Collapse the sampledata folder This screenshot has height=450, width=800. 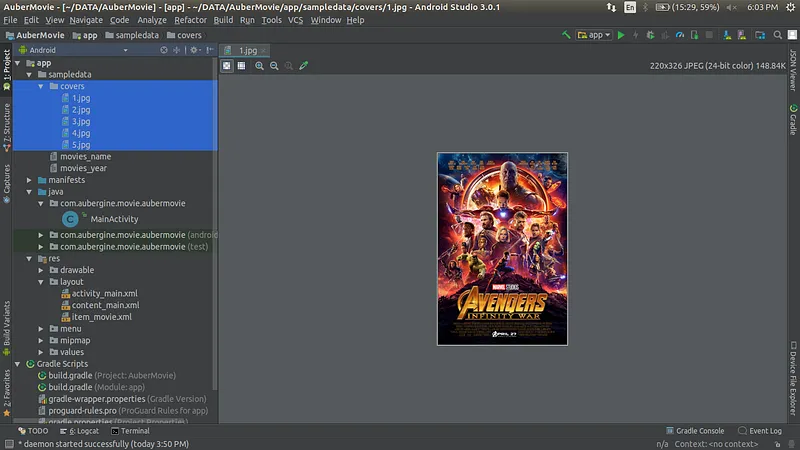click(29, 74)
